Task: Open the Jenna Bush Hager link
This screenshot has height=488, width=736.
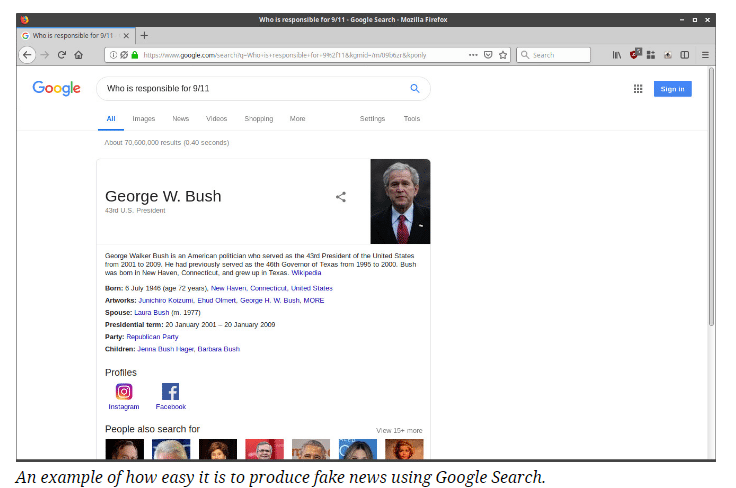Action: coord(165,349)
